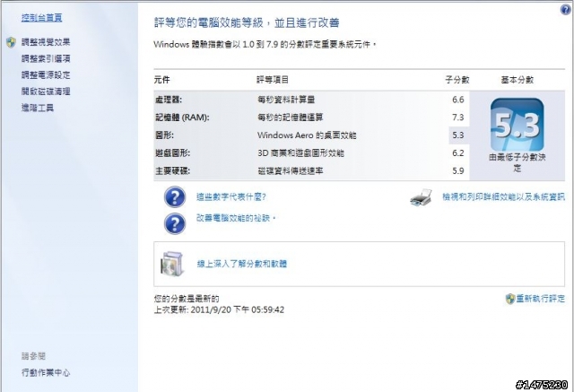The width and height of the screenshot is (574, 392).
Task: Click 每秒的記憶體運算 description
Action: [x=291, y=118]
